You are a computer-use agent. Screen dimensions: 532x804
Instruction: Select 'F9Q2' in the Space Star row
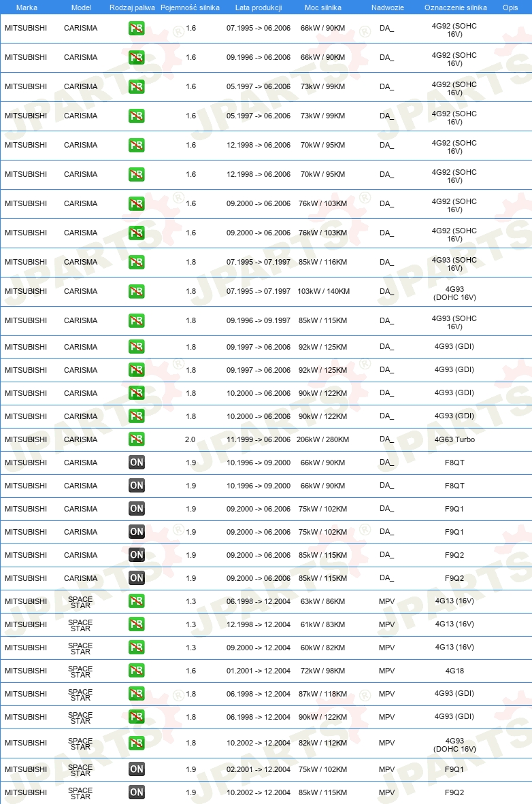click(x=454, y=792)
